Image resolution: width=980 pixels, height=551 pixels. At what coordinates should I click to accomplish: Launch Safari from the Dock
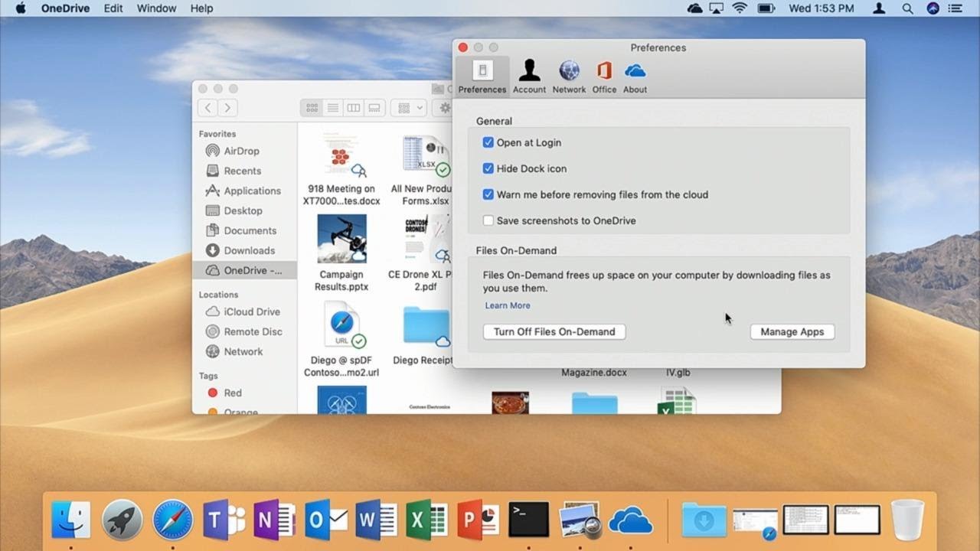[x=172, y=520]
